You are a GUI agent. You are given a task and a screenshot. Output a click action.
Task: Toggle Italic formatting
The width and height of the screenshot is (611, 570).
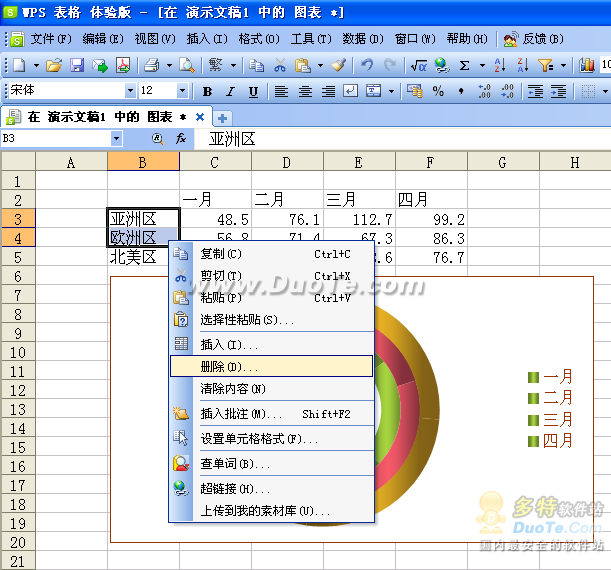[x=230, y=91]
